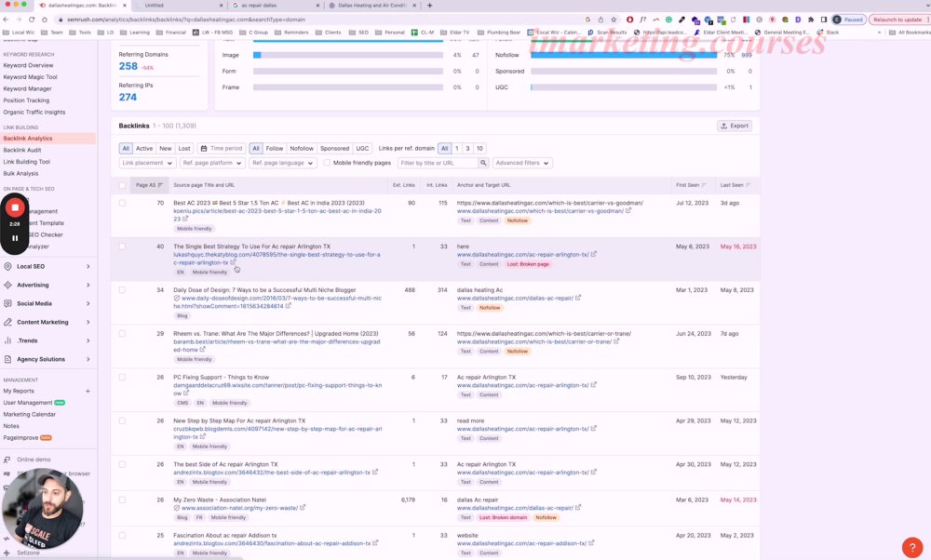
Task: Filter backlinks by Sponsored
Action: (335, 148)
